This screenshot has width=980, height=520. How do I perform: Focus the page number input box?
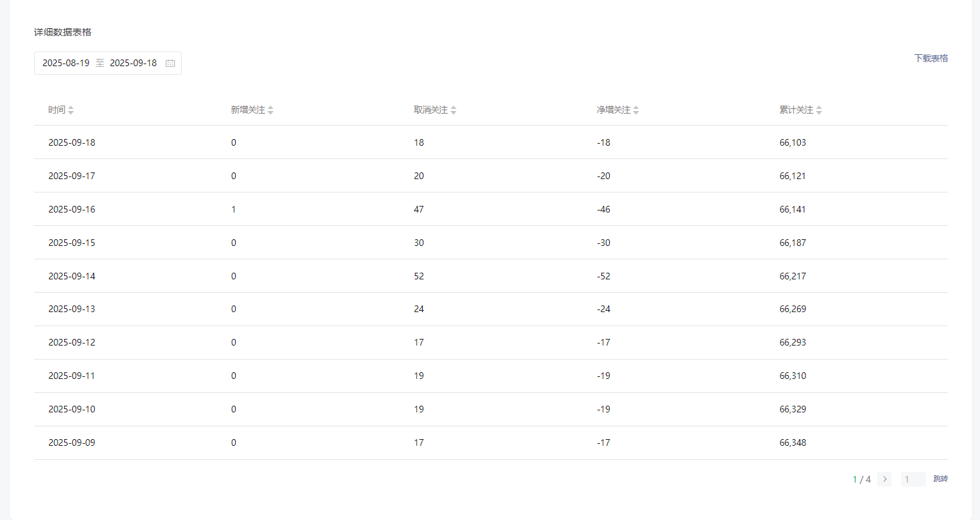click(913, 479)
